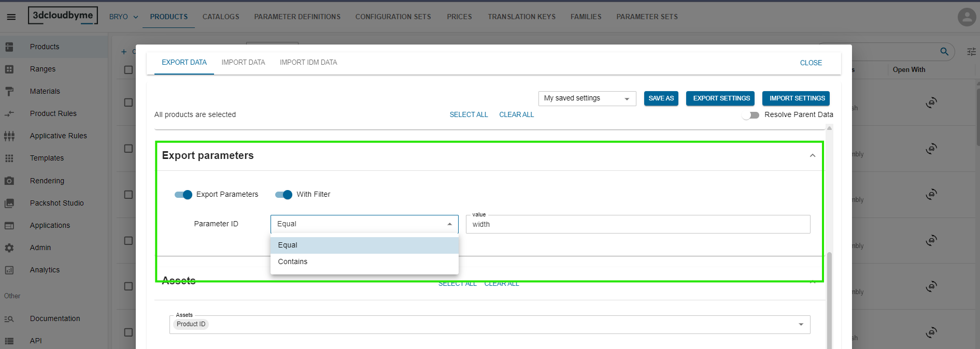980x349 pixels.
Task: Disable the With Filter switch
Action: coord(283,195)
